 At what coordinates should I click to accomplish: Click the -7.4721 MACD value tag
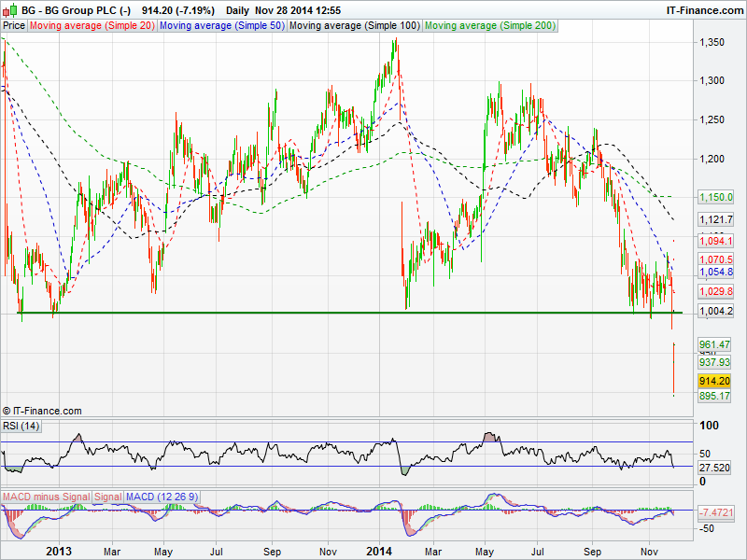point(717,513)
